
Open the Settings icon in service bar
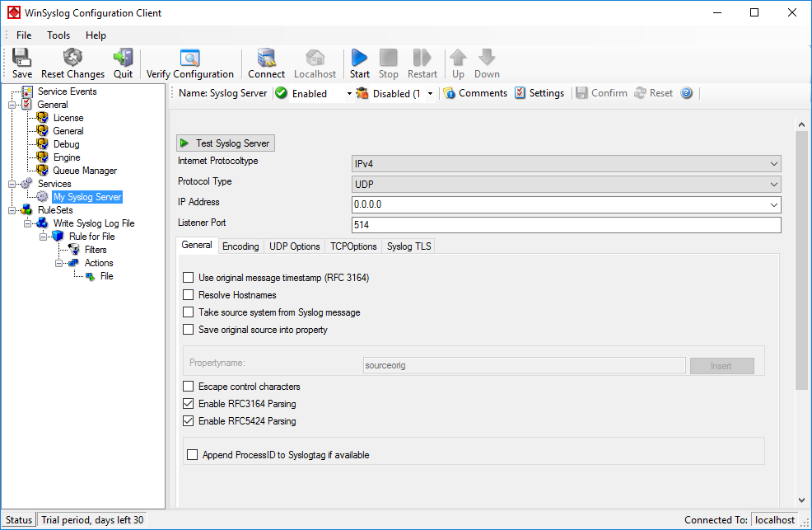(539, 93)
